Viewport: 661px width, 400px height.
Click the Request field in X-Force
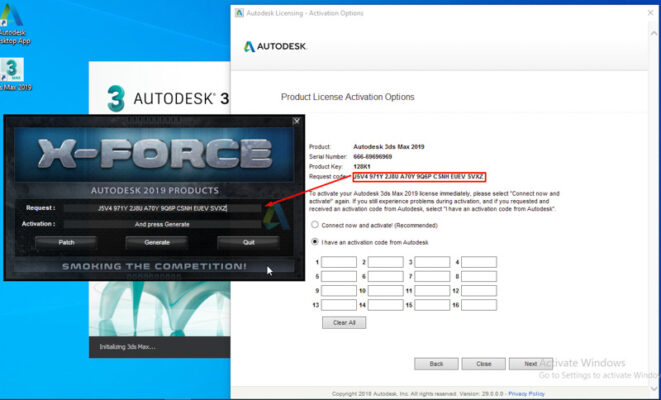click(x=162, y=208)
